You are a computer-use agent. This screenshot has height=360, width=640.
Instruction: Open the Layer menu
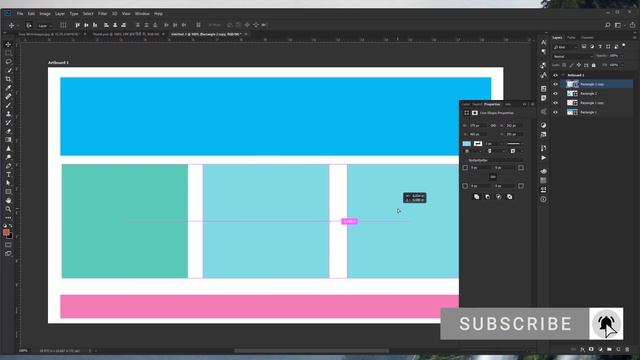point(60,14)
